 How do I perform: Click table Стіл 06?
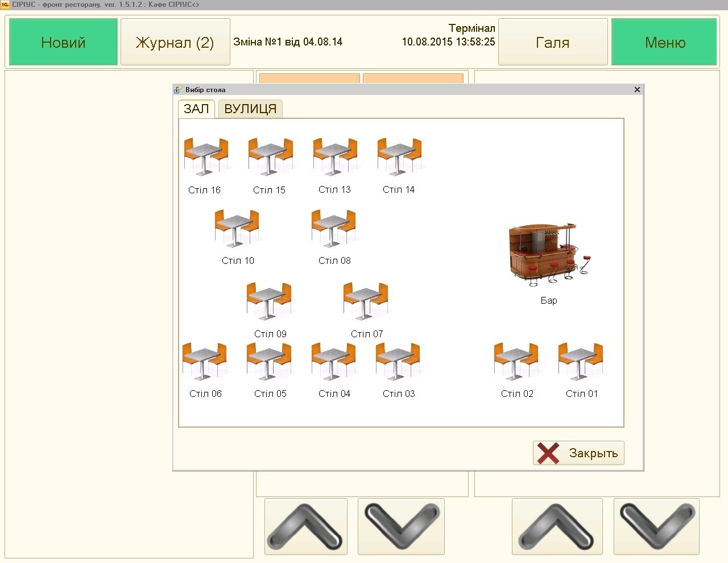205,361
